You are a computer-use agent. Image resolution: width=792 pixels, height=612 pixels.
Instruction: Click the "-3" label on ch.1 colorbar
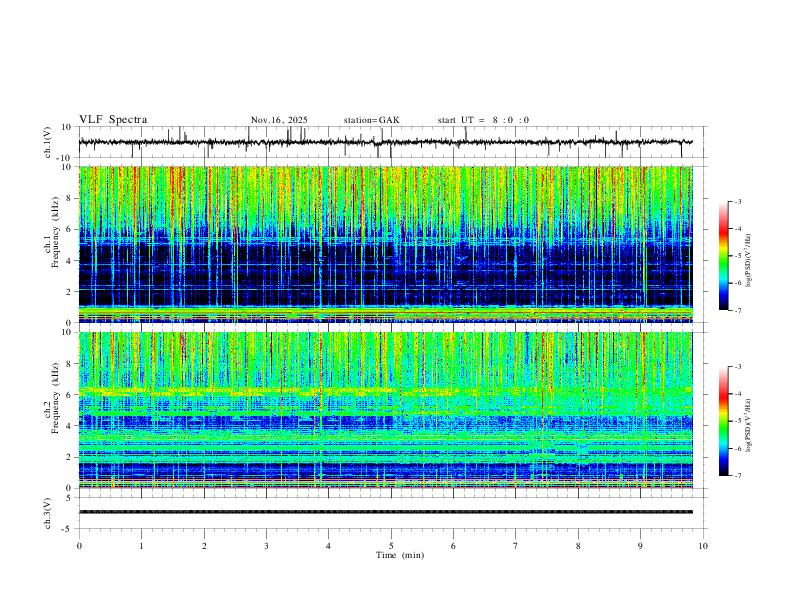coord(737,201)
